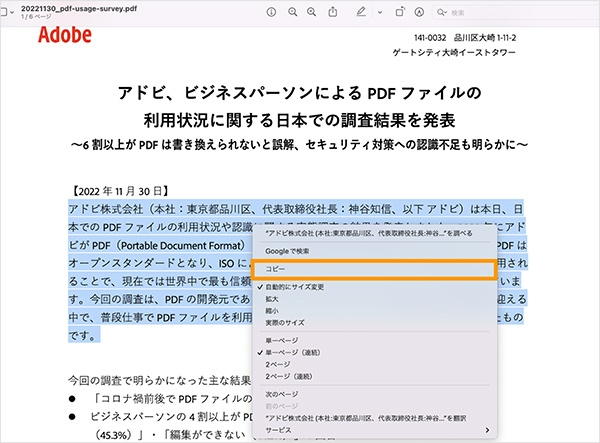Choose コピー in context menu
This screenshot has width=600, height=443.
click(x=373, y=269)
